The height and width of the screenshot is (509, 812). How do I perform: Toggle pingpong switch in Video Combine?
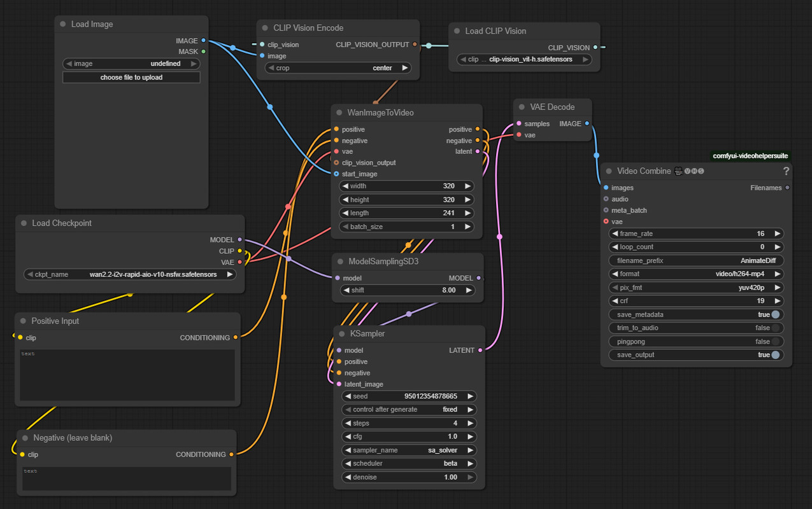(775, 341)
